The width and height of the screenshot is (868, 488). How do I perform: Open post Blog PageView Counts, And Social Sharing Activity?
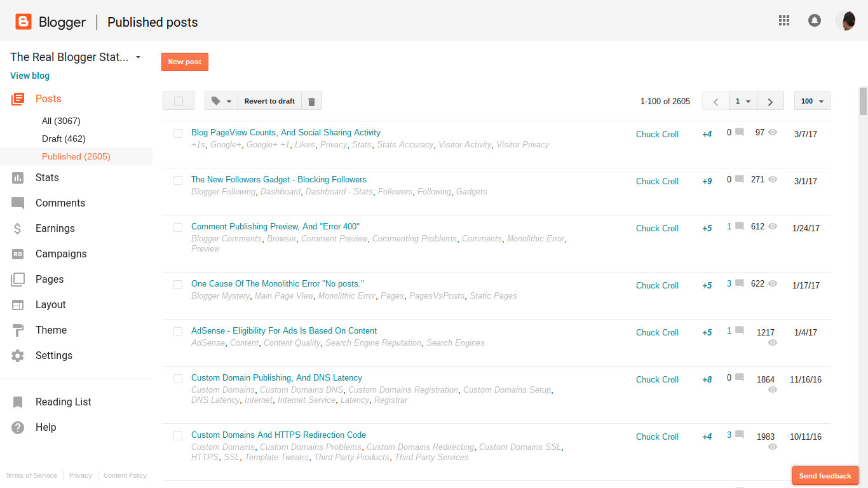286,133
